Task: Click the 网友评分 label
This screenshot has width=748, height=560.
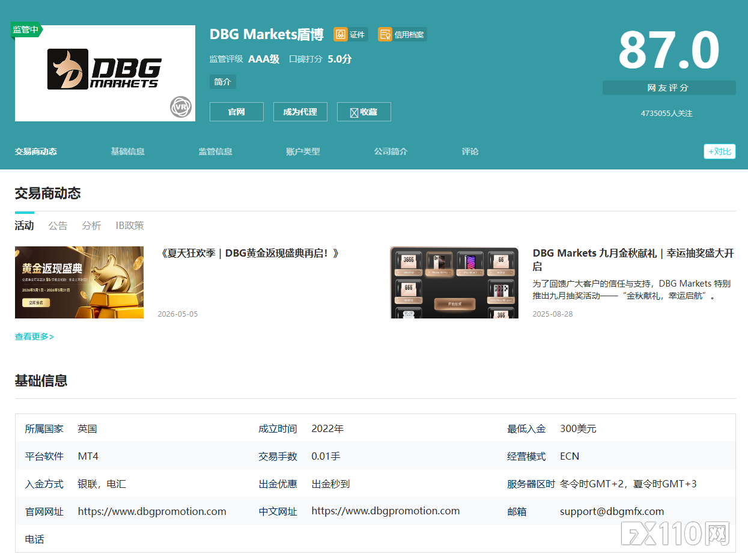Action: click(x=669, y=88)
